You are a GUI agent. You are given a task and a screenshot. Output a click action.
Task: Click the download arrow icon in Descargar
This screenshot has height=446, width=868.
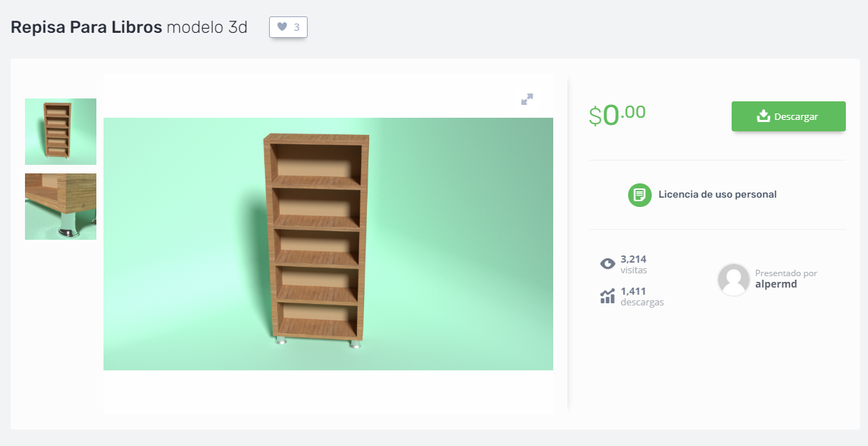[x=763, y=116]
